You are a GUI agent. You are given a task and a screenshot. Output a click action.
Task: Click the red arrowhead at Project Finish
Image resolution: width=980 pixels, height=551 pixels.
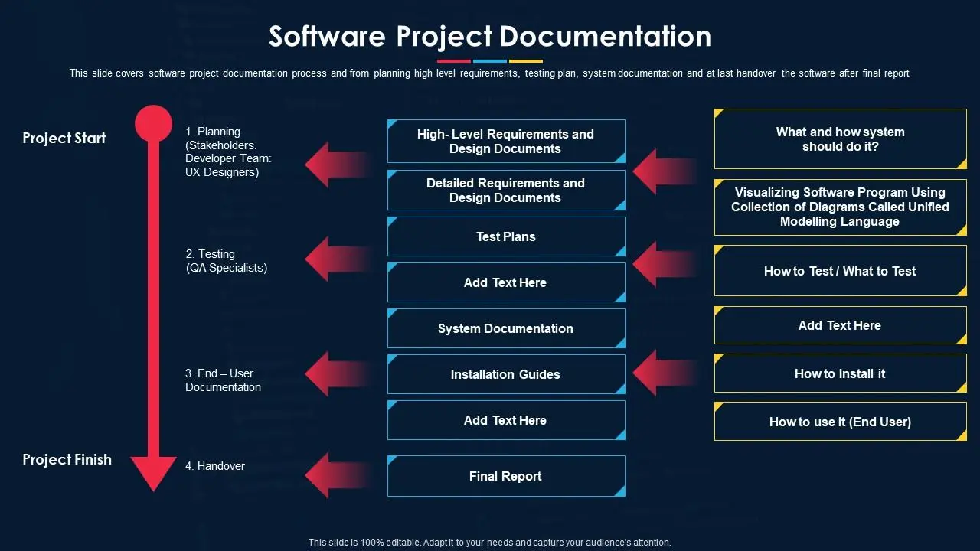[x=154, y=471]
